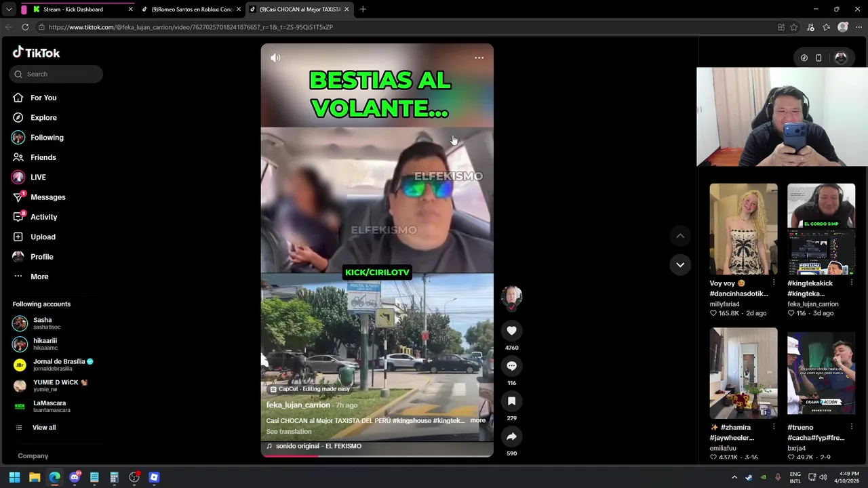Click the browser address bar URL
The width and height of the screenshot is (868, 488).
click(191, 27)
